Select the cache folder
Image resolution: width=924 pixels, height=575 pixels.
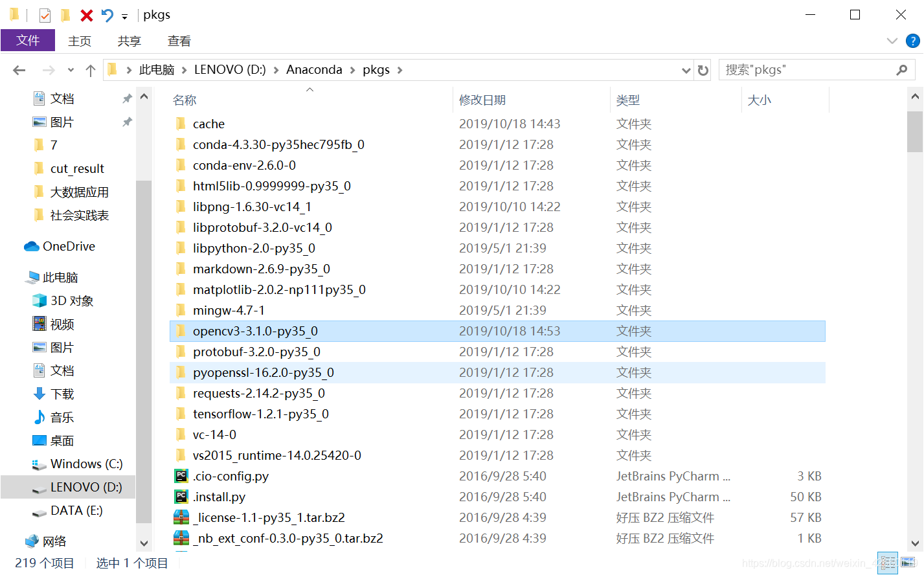click(497, 124)
